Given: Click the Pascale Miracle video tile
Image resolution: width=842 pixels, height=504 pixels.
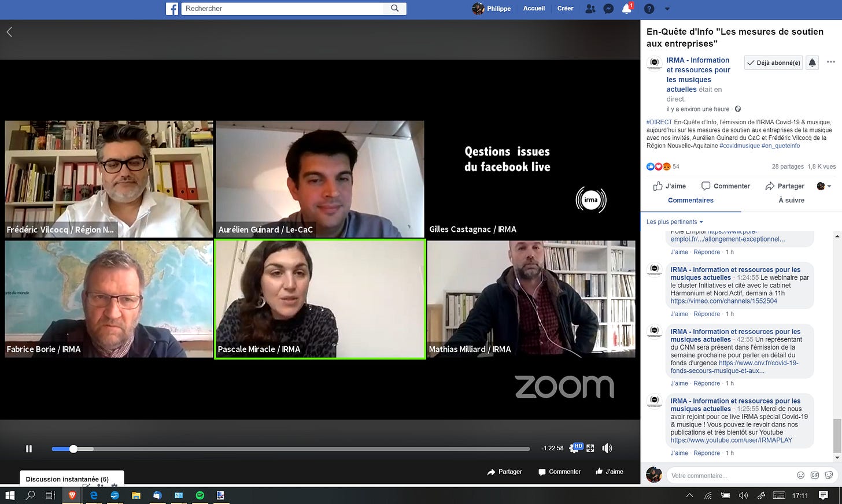Looking at the screenshot, I should point(320,299).
